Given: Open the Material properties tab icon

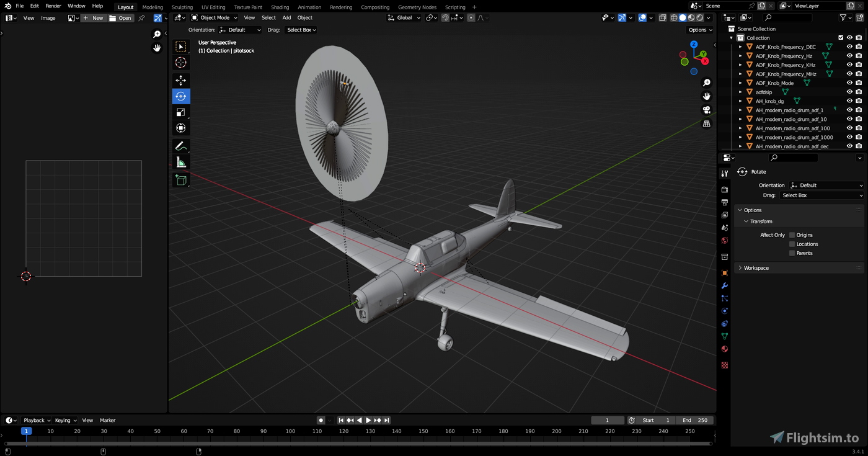Looking at the screenshot, I should tap(724, 349).
